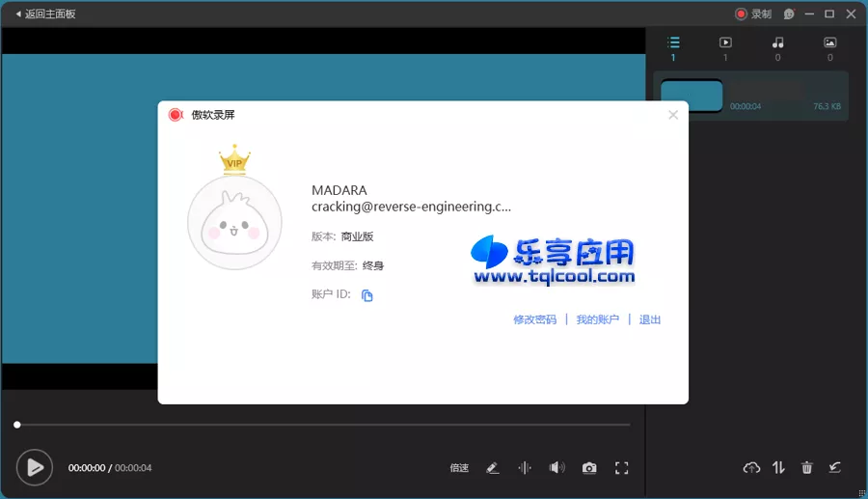The height and width of the screenshot is (499, 868).
Task: Click the audio waveform icon
Action: click(x=525, y=468)
